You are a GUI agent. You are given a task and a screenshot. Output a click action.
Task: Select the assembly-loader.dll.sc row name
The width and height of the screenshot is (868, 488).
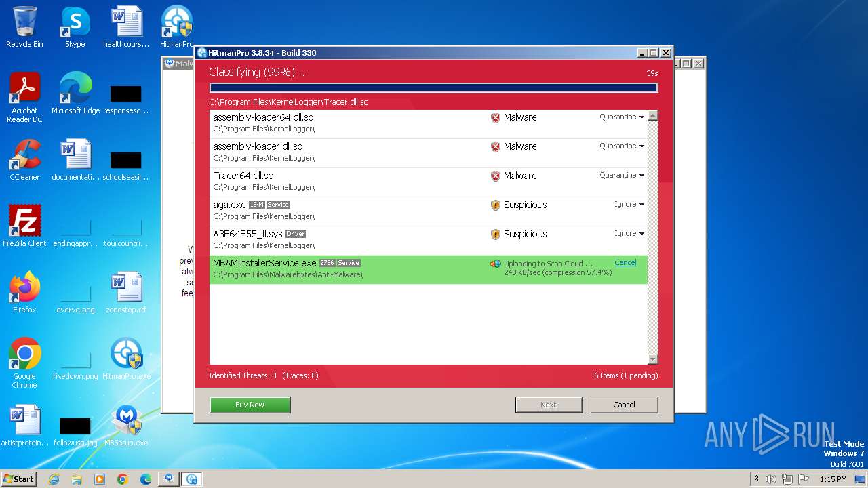coord(258,146)
